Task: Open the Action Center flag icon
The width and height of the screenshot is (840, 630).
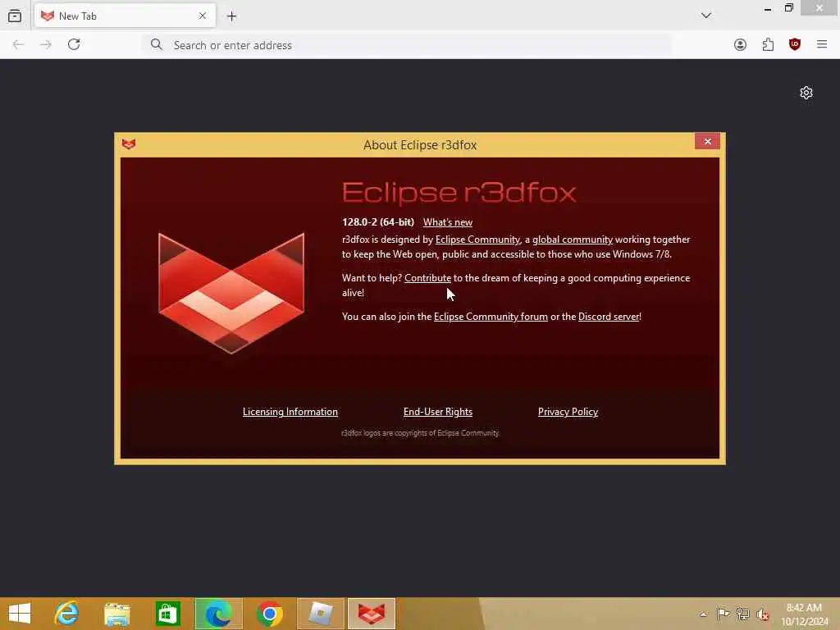Action: pyautogui.click(x=723, y=614)
